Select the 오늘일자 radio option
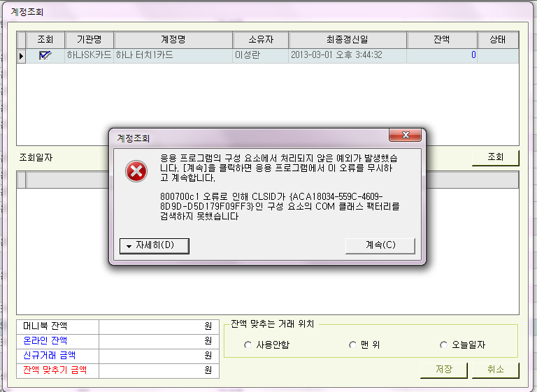 coord(443,345)
